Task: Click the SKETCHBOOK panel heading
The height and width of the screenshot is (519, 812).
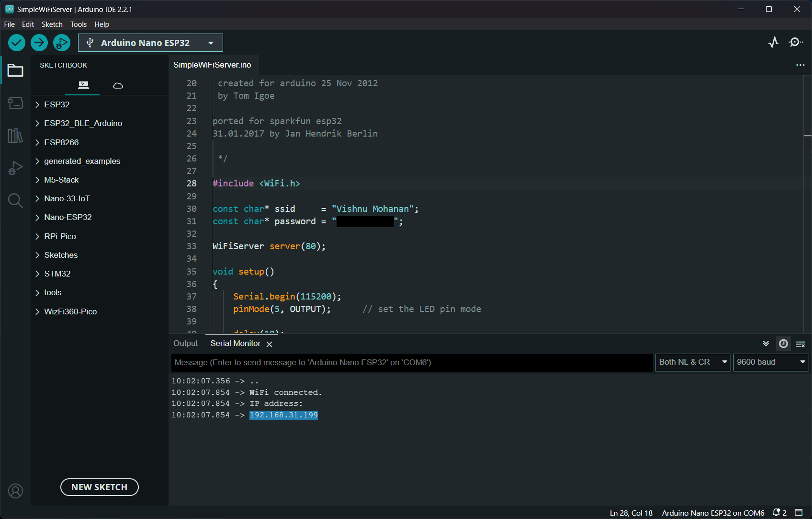Action: click(x=64, y=65)
